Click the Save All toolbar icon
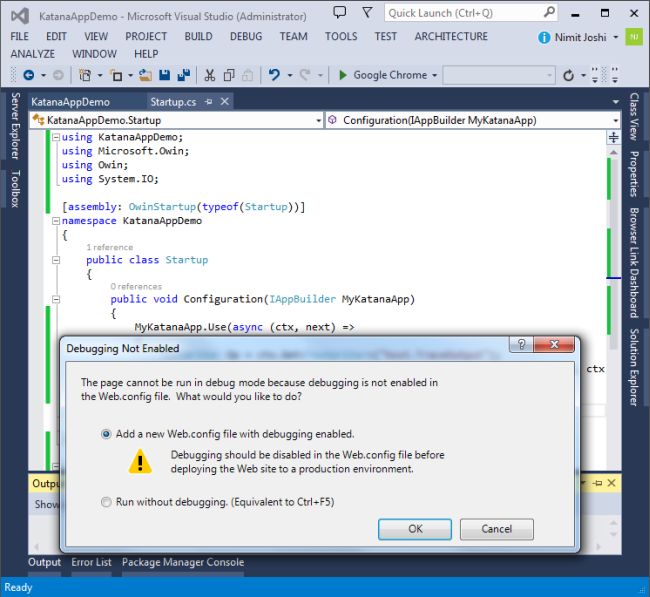The image size is (650, 597). [183, 75]
